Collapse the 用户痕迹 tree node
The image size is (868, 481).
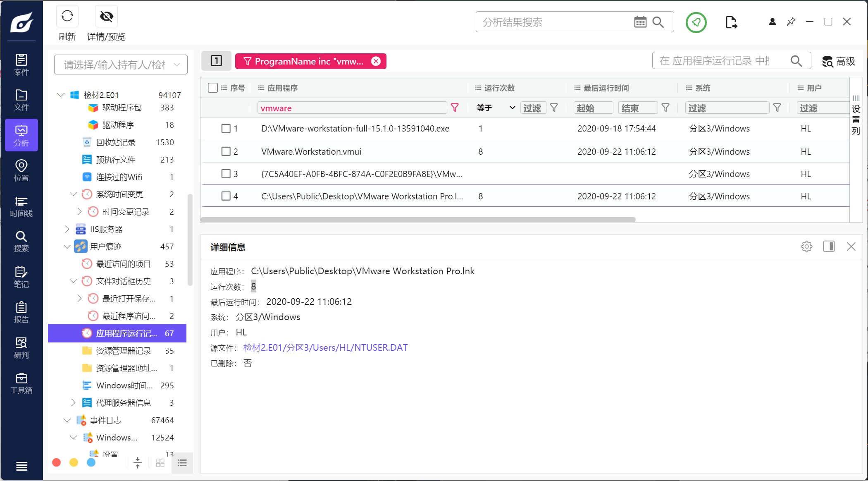pos(67,246)
